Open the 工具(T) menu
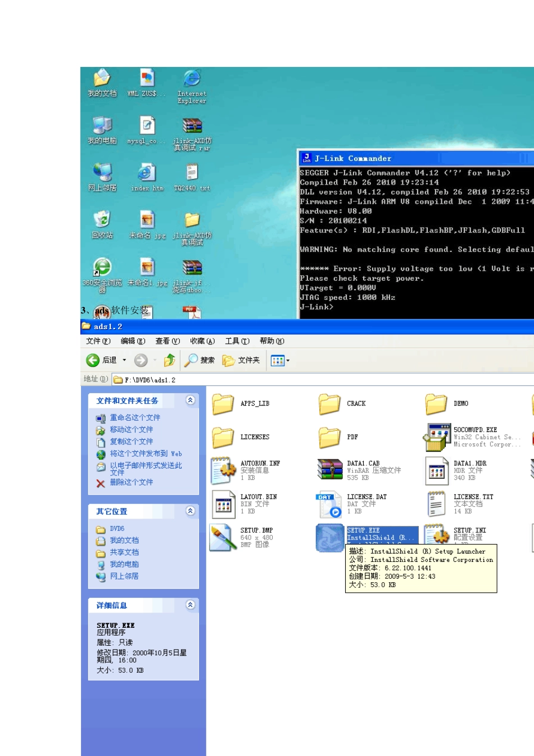This screenshot has height=756, width=534. (237, 341)
